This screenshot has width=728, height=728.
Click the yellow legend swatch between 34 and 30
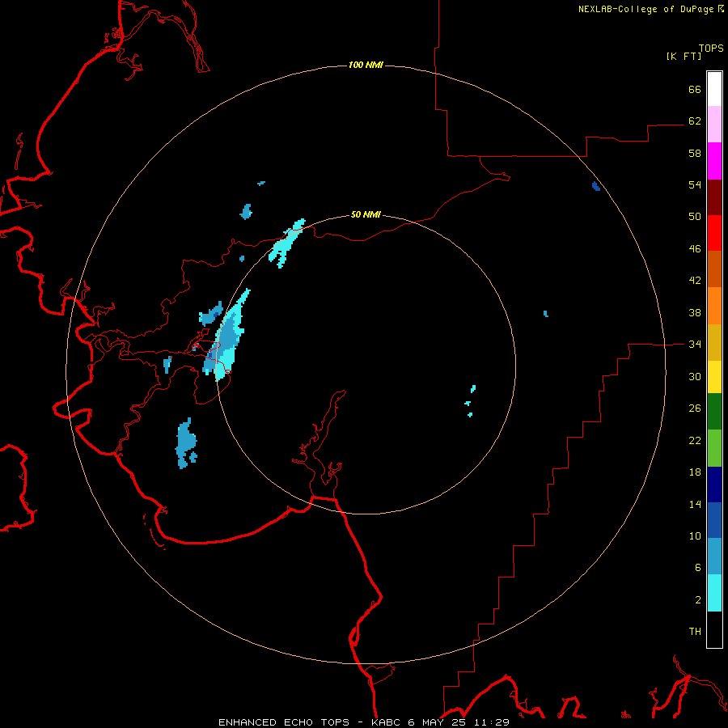[714, 376]
